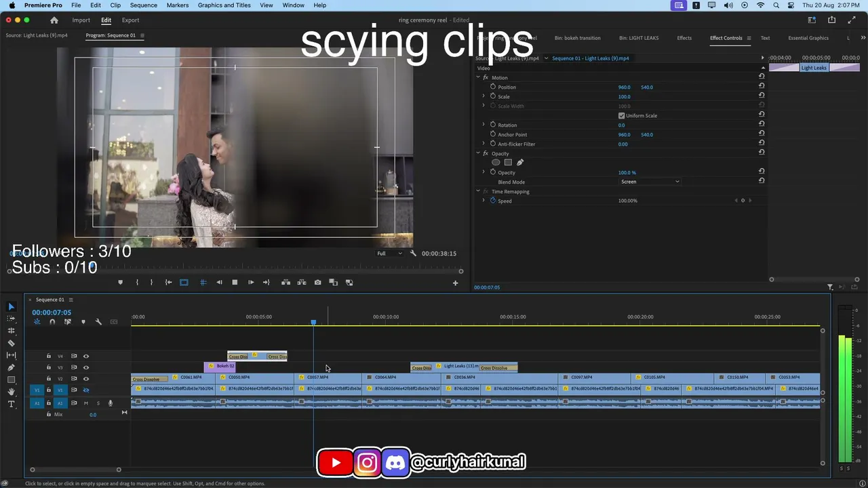Expand the Scale property
Viewport: 868px width, 488px height.
coord(484,96)
